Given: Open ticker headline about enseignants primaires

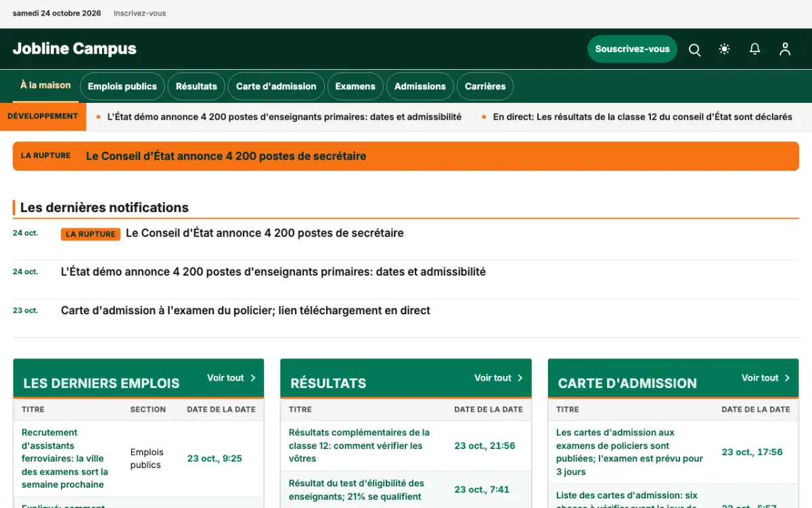Looking at the screenshot, I should [284, 117].
